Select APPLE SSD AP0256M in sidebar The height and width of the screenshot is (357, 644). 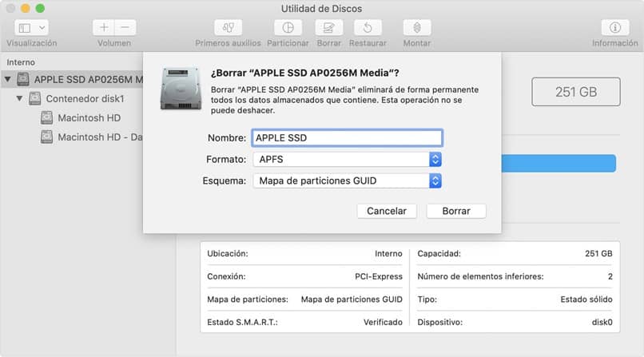(x=71, y=79)
